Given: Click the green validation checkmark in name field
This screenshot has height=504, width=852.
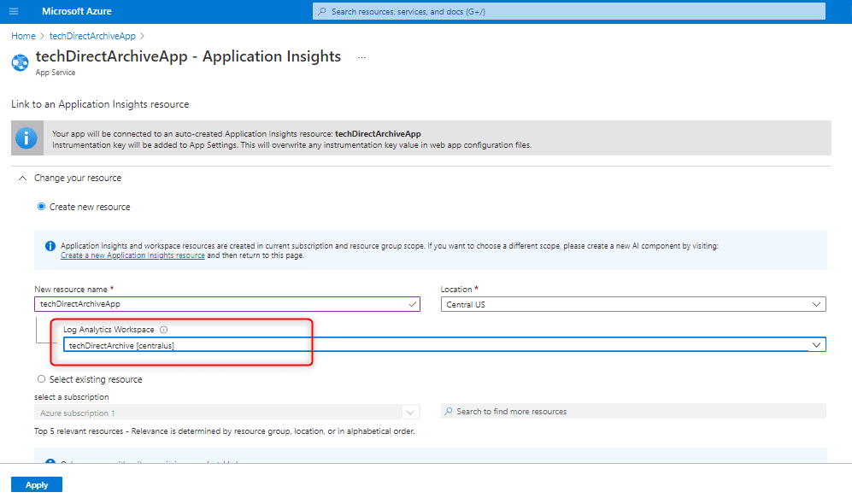Looking at the screenshot, I should click(x=413, y=304).
